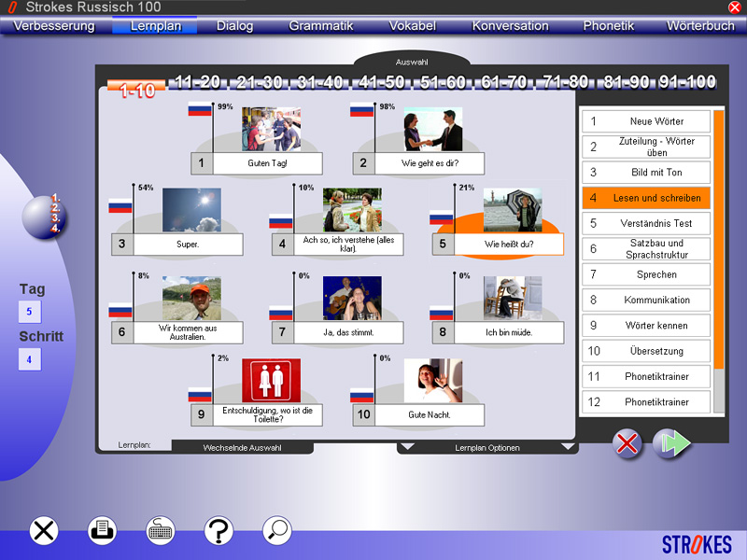Switch to lessons 61-70 tab
747x560 pixels.
pyautogui.click(x=503, y=82)
